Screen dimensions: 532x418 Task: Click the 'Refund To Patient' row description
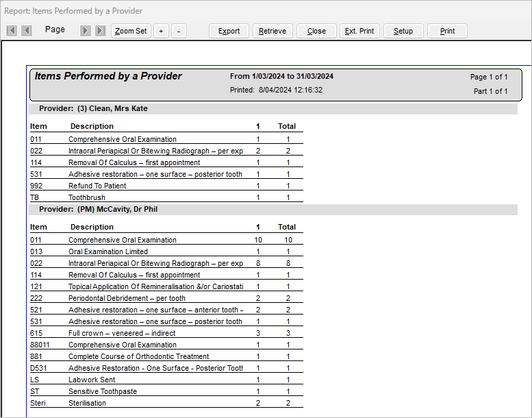pos(97,186)
